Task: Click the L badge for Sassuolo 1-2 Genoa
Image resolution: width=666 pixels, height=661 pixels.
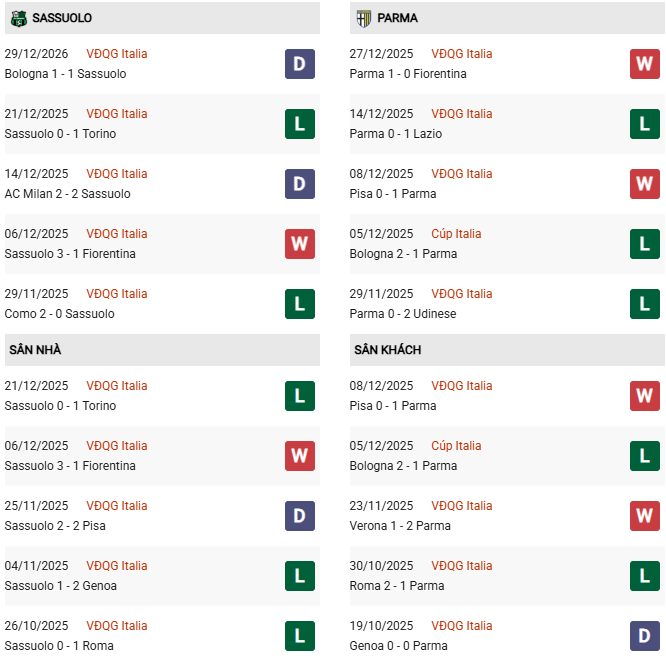Action: (300, 576)
